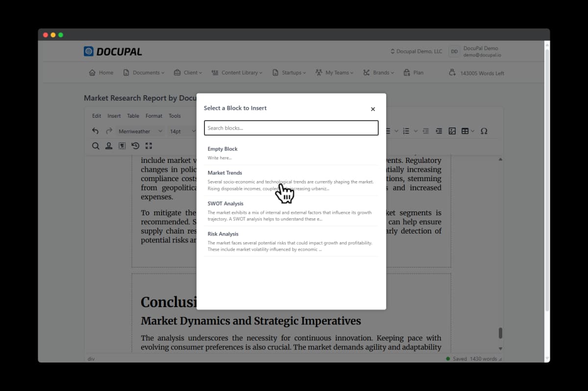Screen dimensions: 588x391
Task: Click the Omega special character icon
Action: pos(484,131)
